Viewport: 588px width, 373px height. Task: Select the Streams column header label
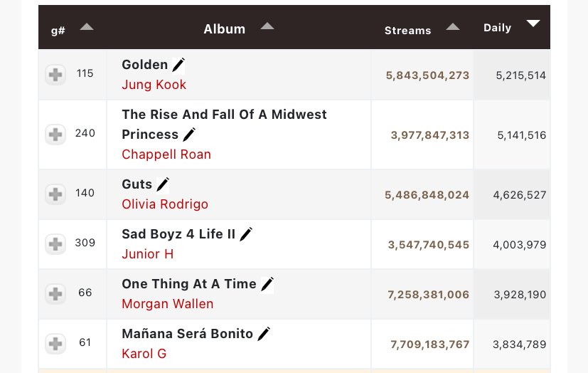pos(407,31)
